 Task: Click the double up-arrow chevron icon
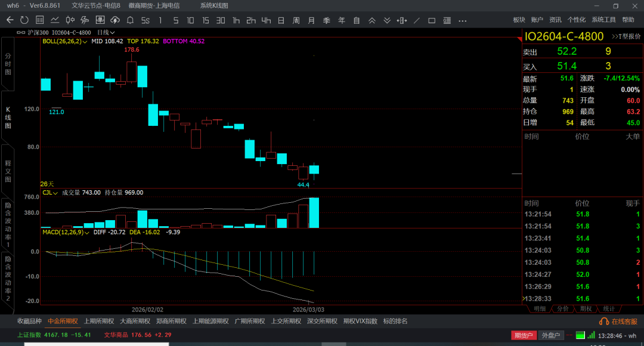(372, 20)
